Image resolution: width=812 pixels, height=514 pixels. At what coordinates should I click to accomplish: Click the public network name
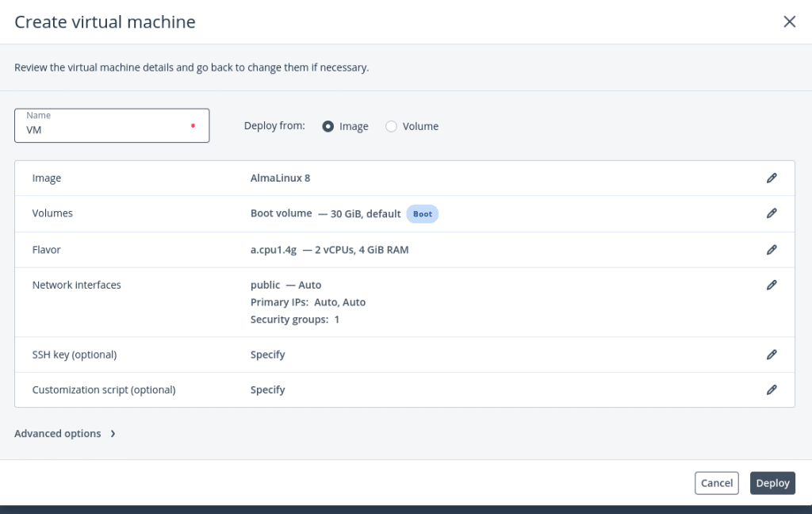[265, 285]
